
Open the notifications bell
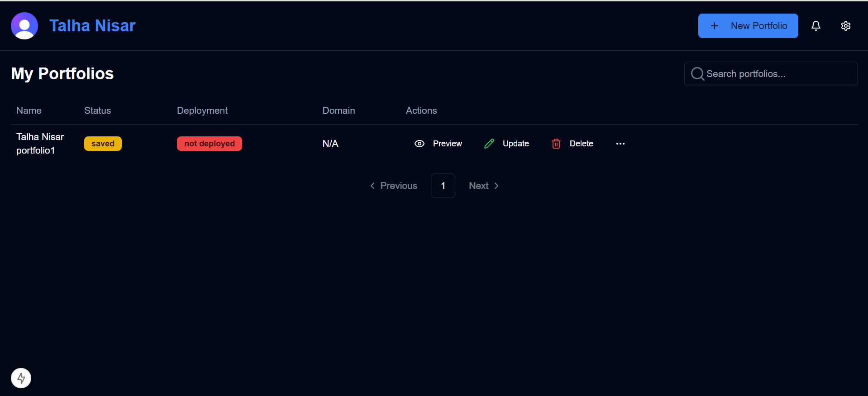coord(816,26)
